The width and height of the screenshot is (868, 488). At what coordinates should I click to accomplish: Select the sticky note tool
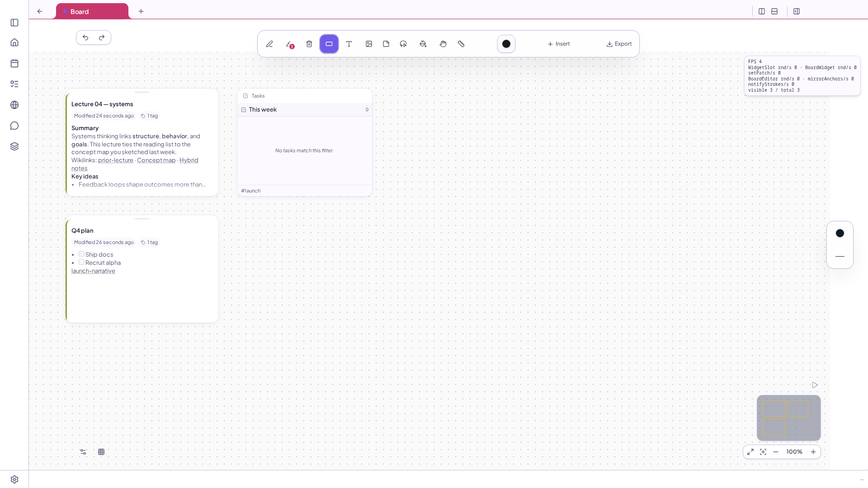386,44
